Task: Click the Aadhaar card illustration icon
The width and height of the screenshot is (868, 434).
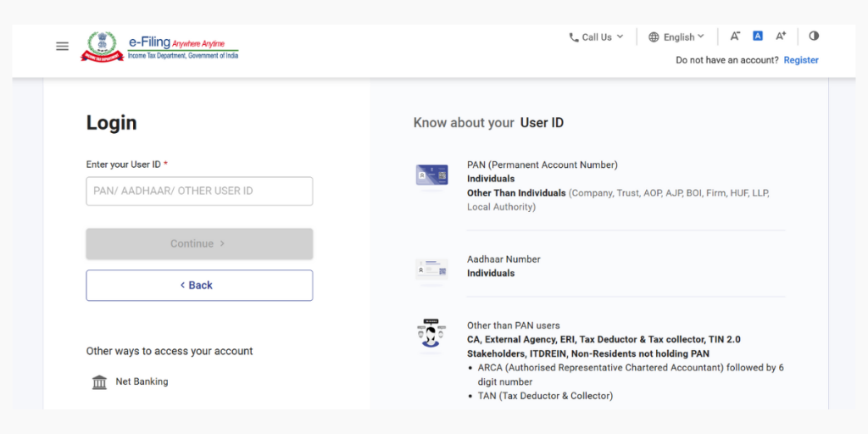Action: (431, 269)
